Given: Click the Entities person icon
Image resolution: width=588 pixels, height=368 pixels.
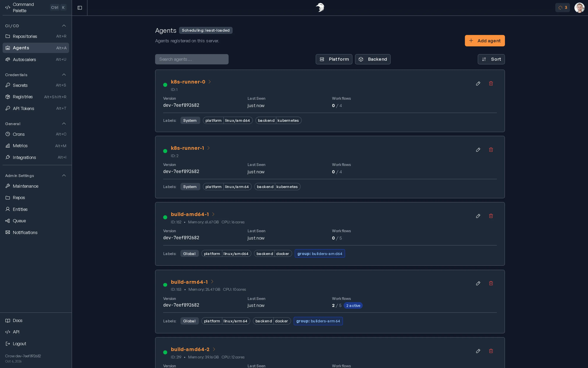Looking at the screenshot, I should coord(8,209).
